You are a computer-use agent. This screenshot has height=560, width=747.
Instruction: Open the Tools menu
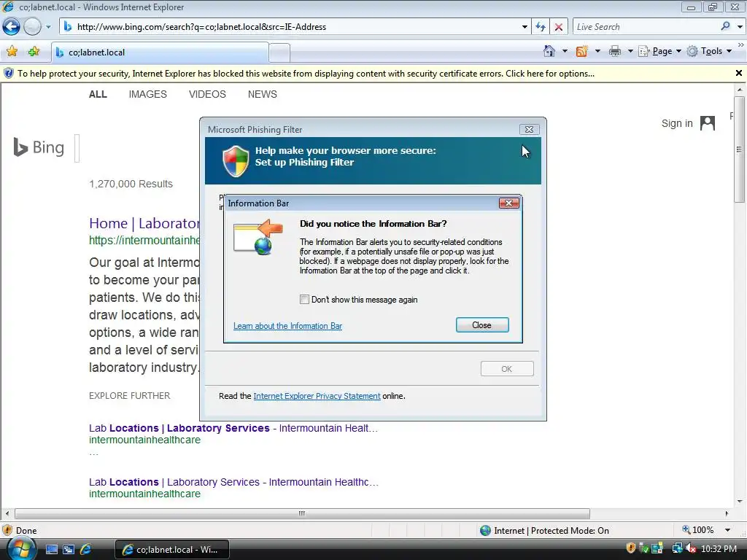click(x=709, y=51)
